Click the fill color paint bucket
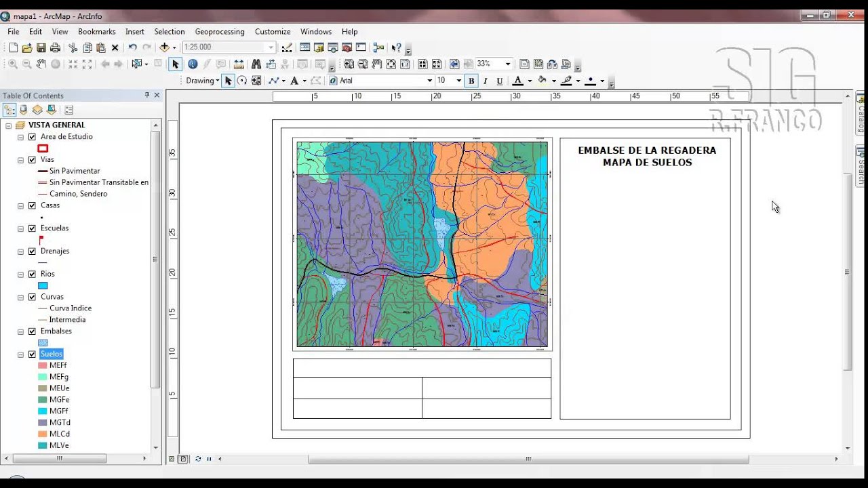868x488 pixels. click(x=542, y=81)
